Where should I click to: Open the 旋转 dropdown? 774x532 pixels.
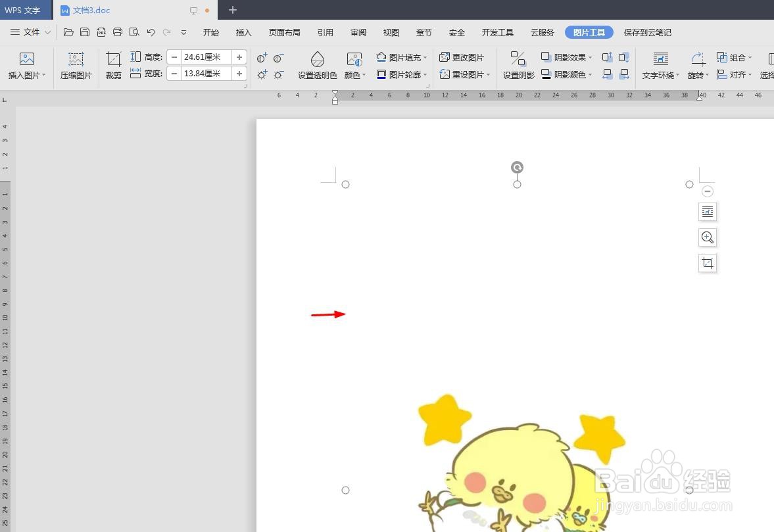pyautogui.click(x=698, y=66)
